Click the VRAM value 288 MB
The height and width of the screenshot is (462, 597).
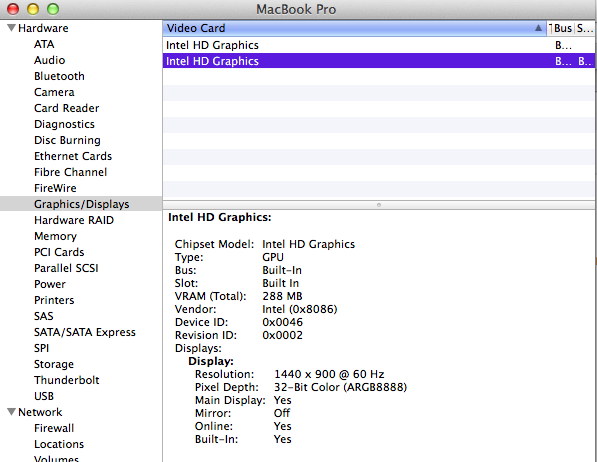tap(282, 296)
